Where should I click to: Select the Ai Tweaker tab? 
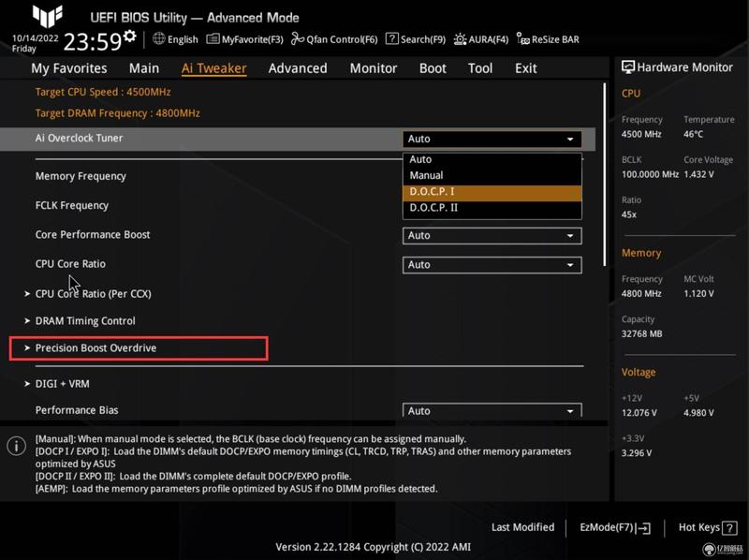pos(214,68)
